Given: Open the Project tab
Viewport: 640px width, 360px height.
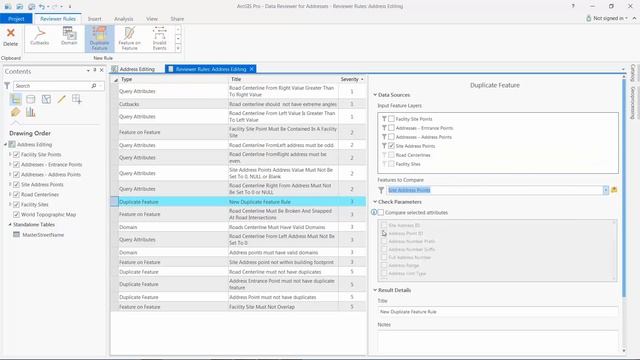Looking at the screenshot, I should [16, 19].
